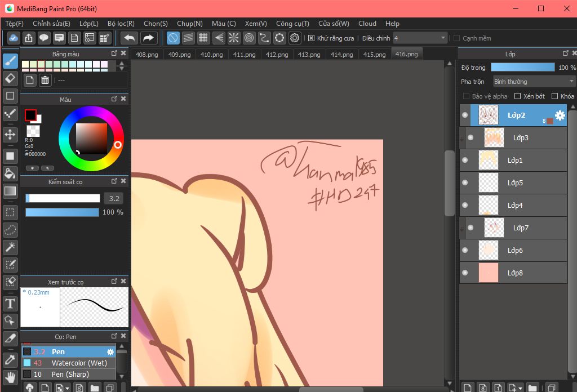
Task: Open snap settings gear
Action: (x=295, y=38)
